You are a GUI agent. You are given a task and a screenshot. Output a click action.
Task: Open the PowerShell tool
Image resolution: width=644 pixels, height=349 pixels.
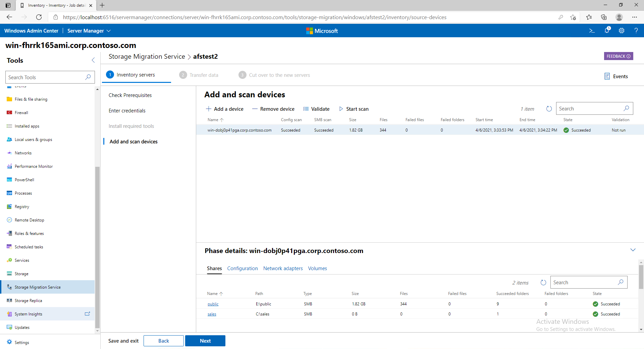point(24,180)
